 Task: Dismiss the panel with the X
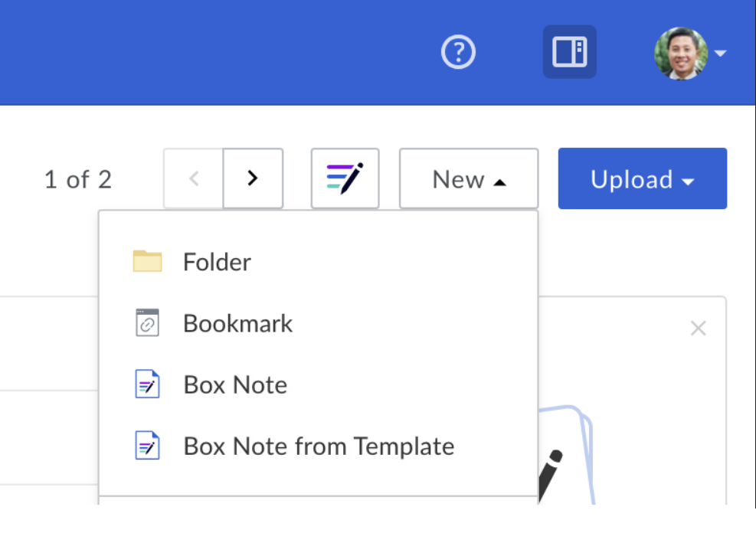coord(698,328)
